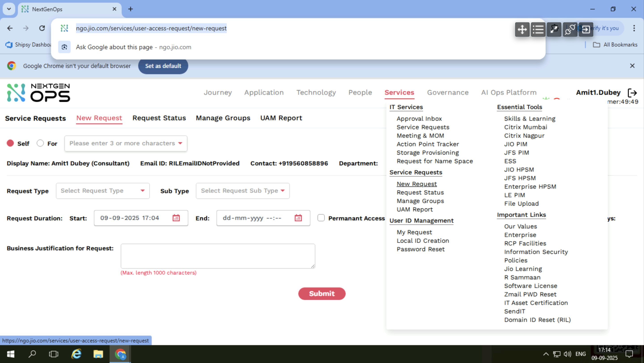Click the logout icon beside Amit1.Dubey
The image size is (644, 363).
pyautogui.click(x=633, y=93)
